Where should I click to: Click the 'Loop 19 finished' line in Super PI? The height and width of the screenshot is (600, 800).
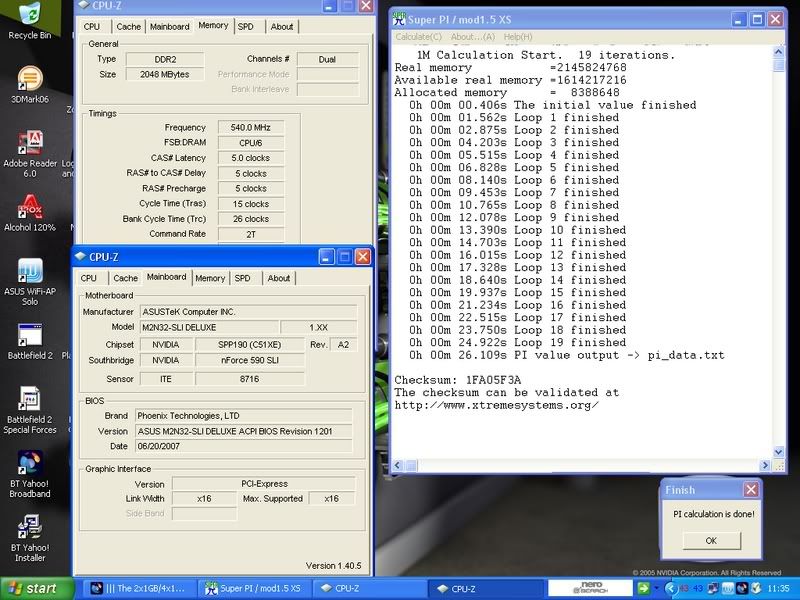click(x=517, y=342)
